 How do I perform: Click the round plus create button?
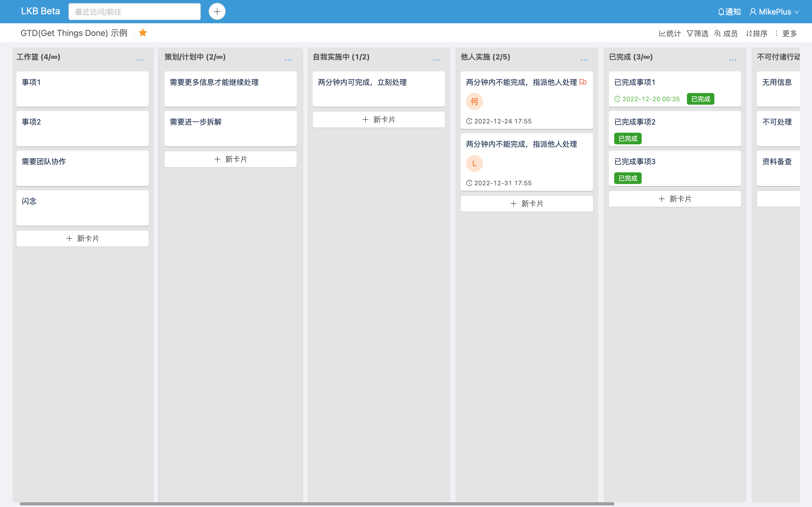pyautogui.click(x=217, y=12)
